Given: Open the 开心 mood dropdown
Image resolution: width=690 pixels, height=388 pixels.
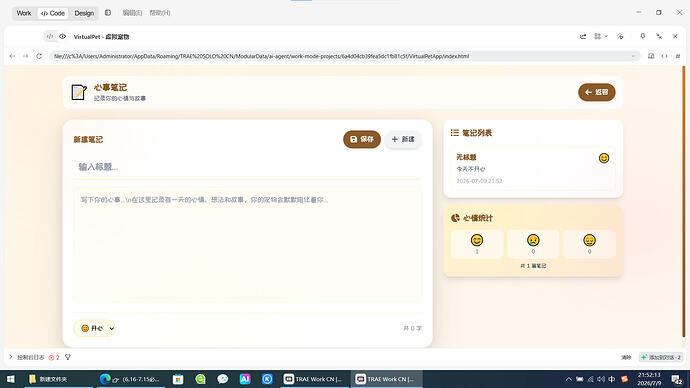Looking at the screenshot, I should (95, 328).
